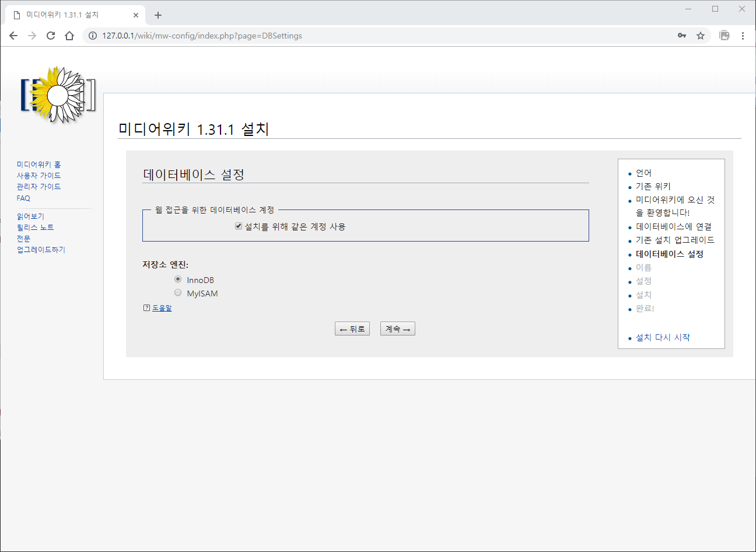The width and height of the screenshot is (756, 552).
Task: Click the 미디어위키 1.31.1 설치 page title
Action: point(194,129)
